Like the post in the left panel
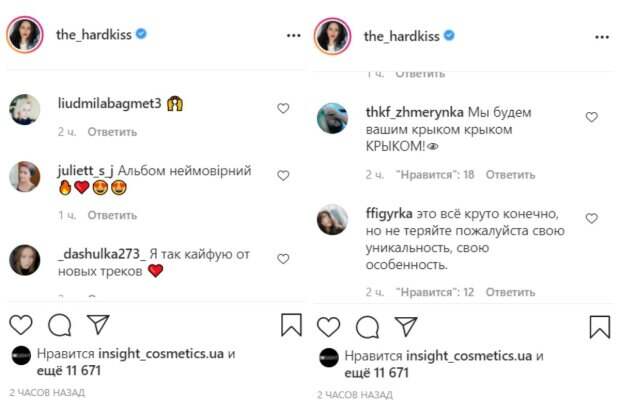This screenshot has width=620, height=413. 20,325
